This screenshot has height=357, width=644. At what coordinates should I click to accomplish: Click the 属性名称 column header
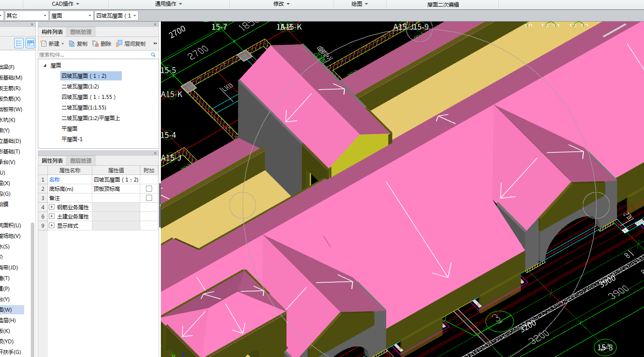coord(69,170)
